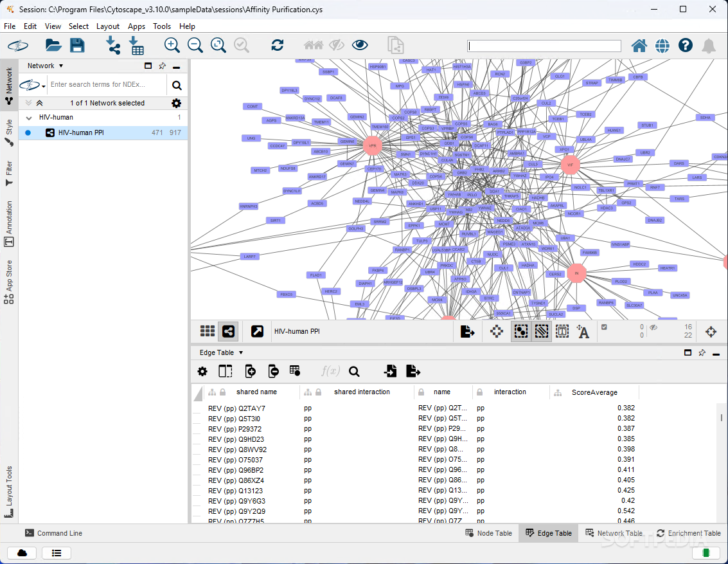This screenshot has width=728, height=564.
Task: Open network panel options gear
Action: (x=177, y=103)
